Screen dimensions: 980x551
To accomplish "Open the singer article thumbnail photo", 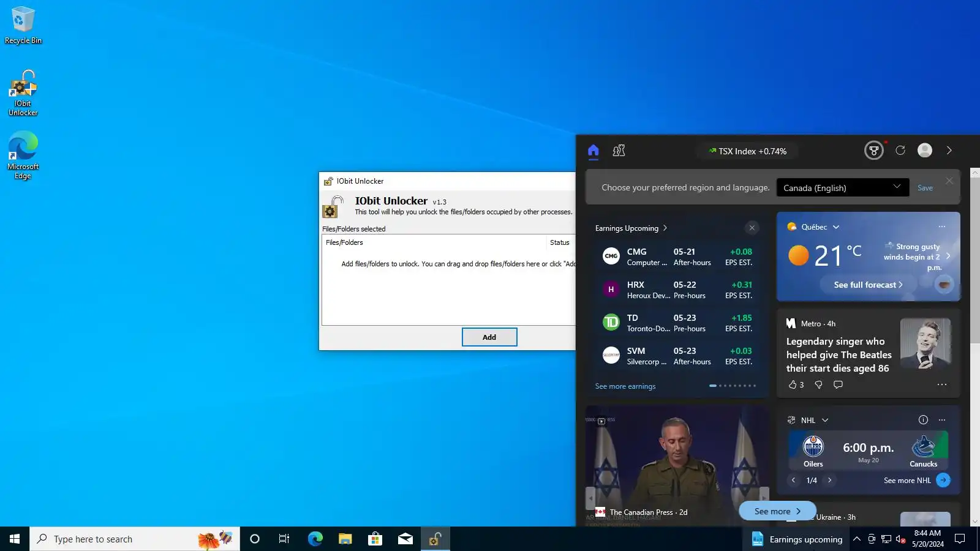I will click(925, 343).
